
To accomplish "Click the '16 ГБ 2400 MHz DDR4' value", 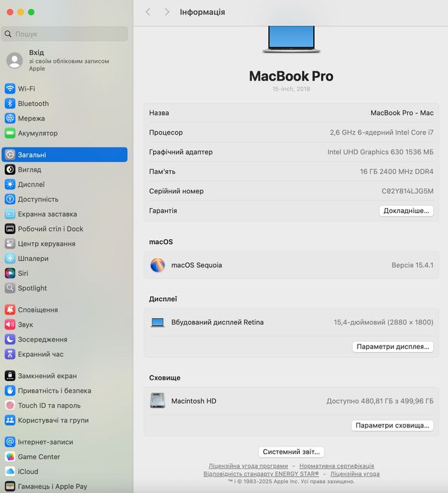I will point(396,171).
